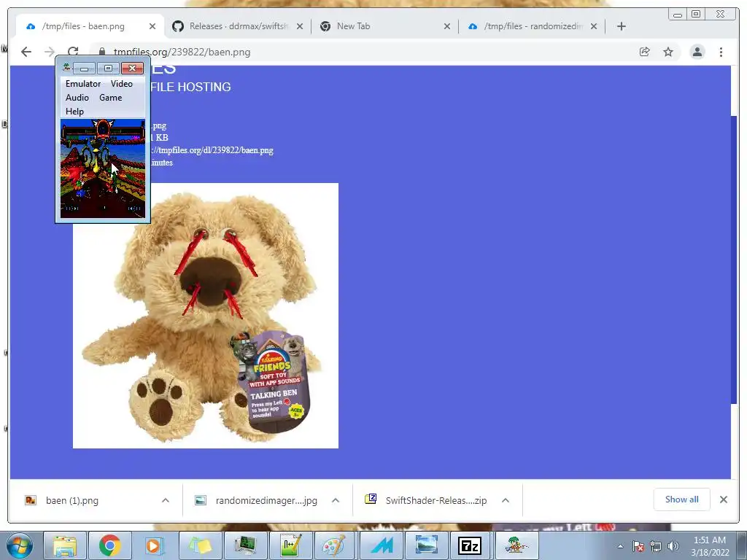Launch Windows Media Player from taskbar

(155, 545)
